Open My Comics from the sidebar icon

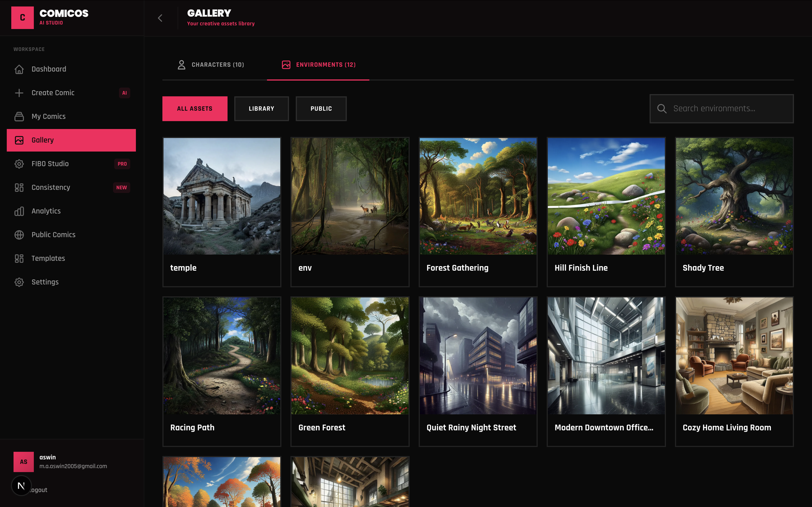(x=19, y=116)
